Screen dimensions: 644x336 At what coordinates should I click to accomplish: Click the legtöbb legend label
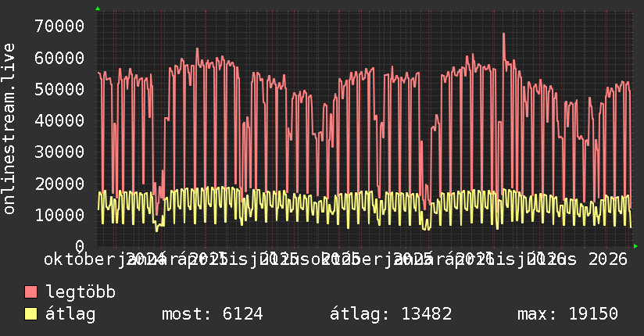click(x=80, y=292)
